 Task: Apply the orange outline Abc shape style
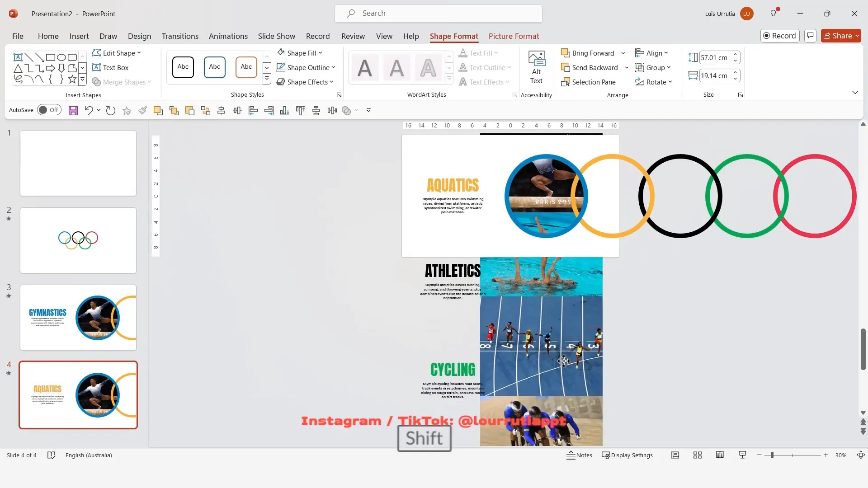[246, 67]
